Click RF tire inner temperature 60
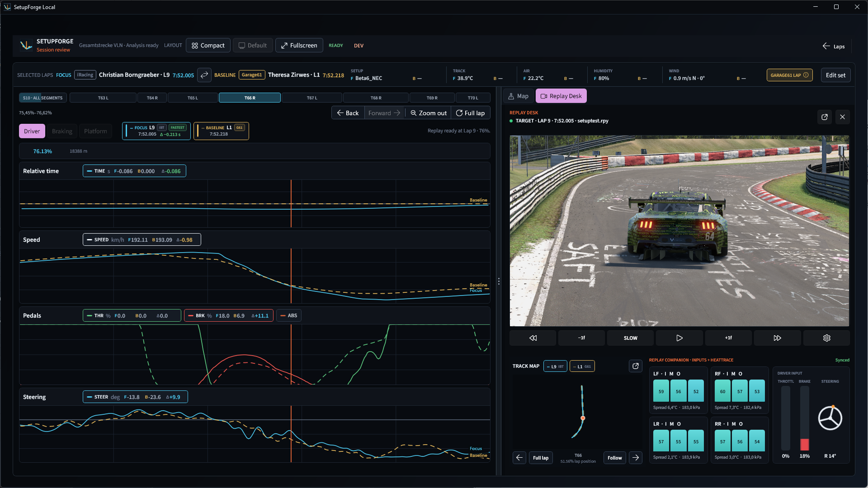Screen dimensions: 868x488 pos(722,391)
